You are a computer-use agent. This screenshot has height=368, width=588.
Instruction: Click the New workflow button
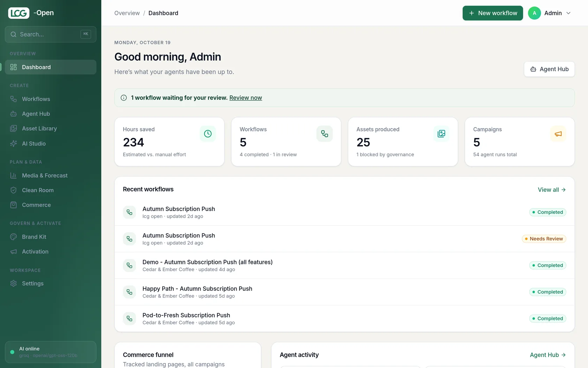[x=492, y=13]
